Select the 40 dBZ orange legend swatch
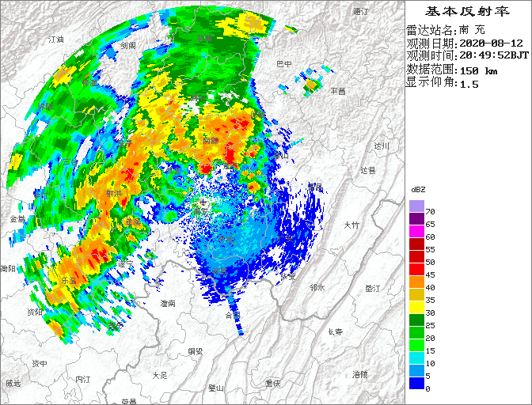This screenshot has width=532, height=405. [x=416, y=282]
